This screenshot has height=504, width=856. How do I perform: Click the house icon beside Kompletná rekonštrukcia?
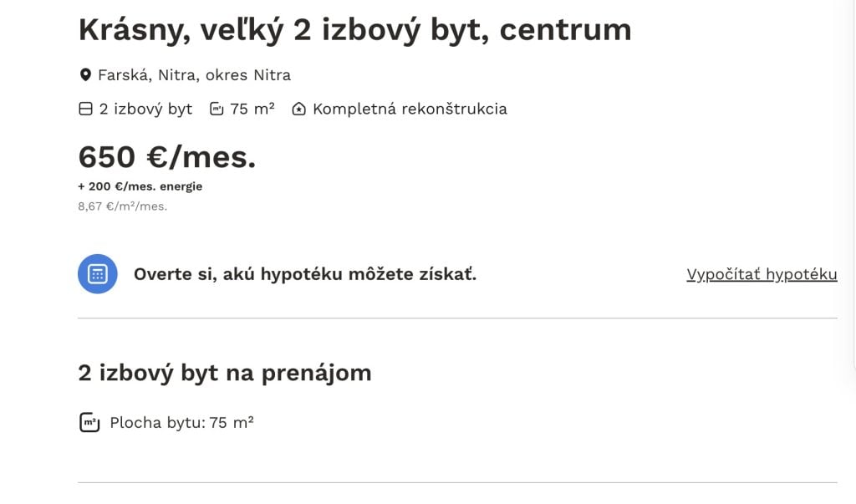pos(298,109)
